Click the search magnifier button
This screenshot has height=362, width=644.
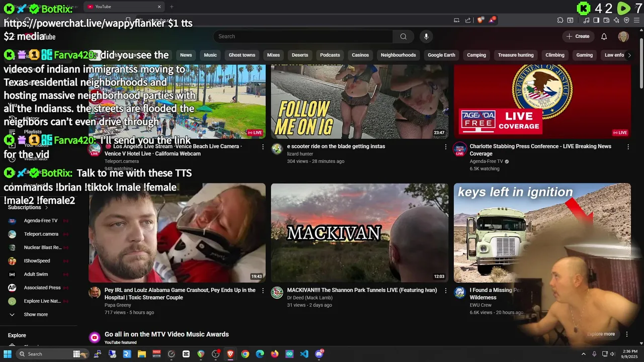(x=403, y=36)
